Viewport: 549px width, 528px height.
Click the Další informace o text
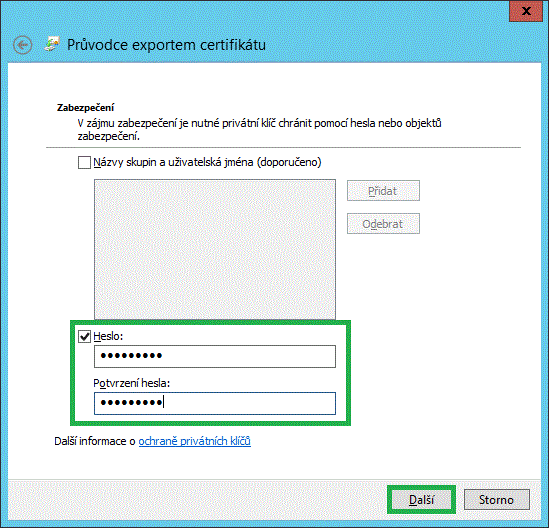click(95, 441)
